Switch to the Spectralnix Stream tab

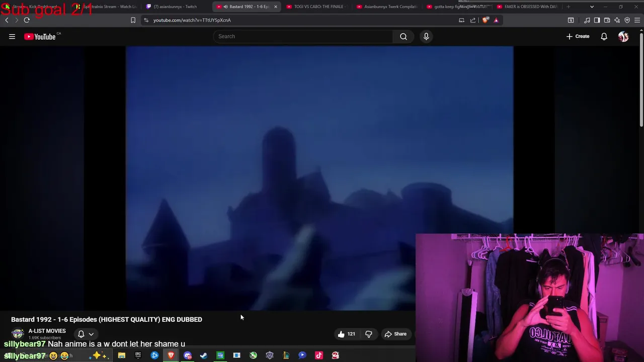point(107,7)
